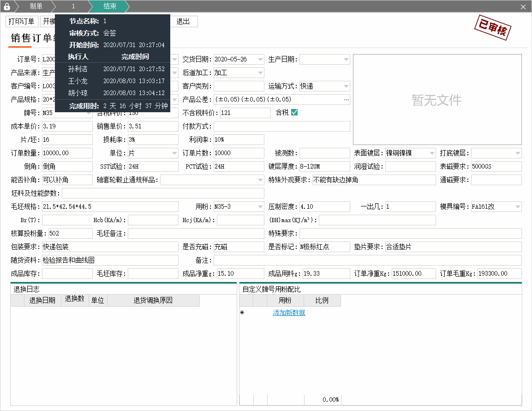Click the 用粉 column header
Screen dimensions: 532x411
point(285,300)
